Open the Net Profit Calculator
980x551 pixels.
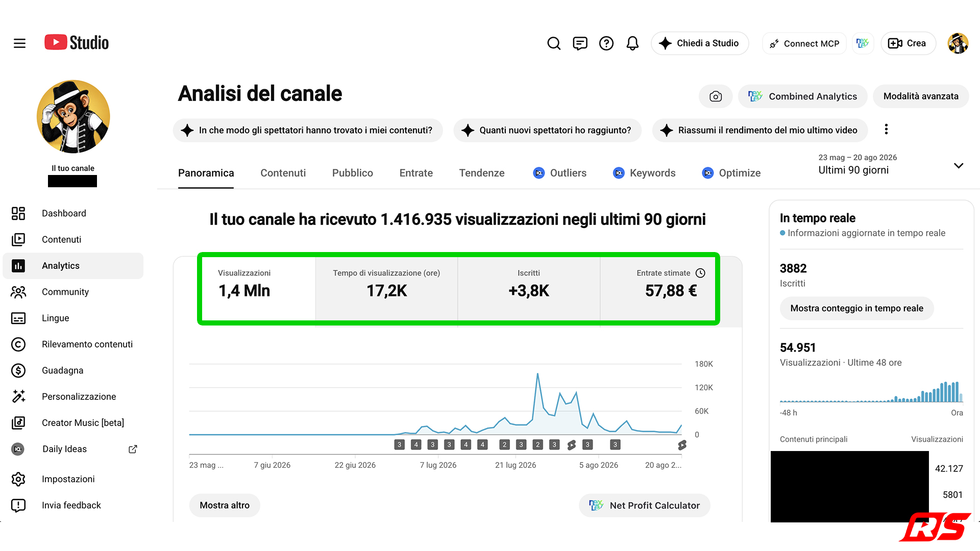pyautogui.click(x=645, y=505)
